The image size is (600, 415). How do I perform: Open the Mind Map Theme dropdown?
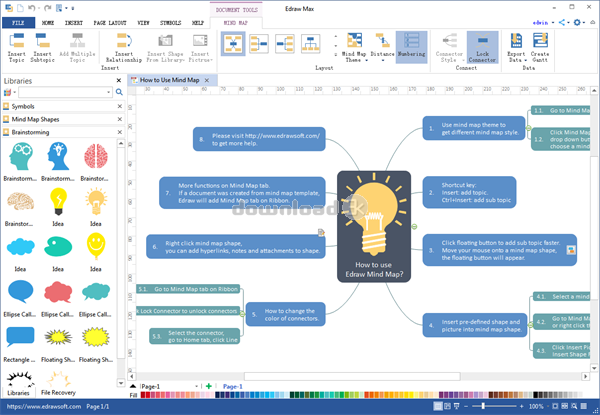(354, 48)
